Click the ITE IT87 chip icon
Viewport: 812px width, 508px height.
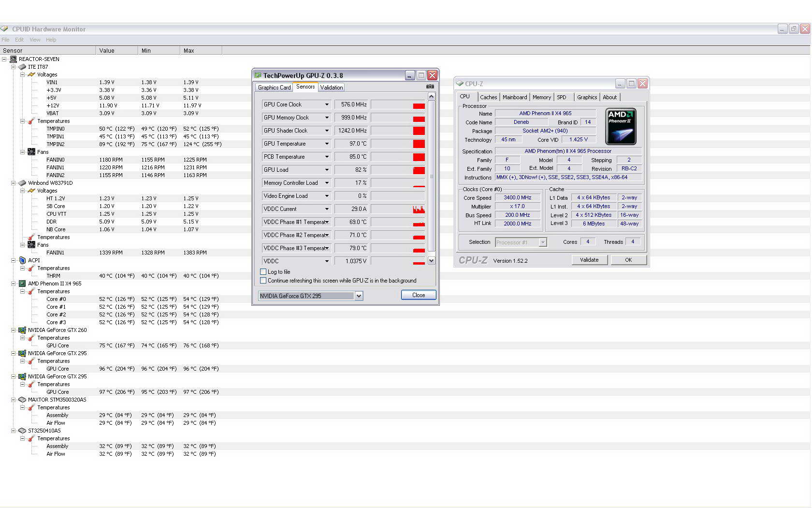pyautogui.click(x=22, y=67)
